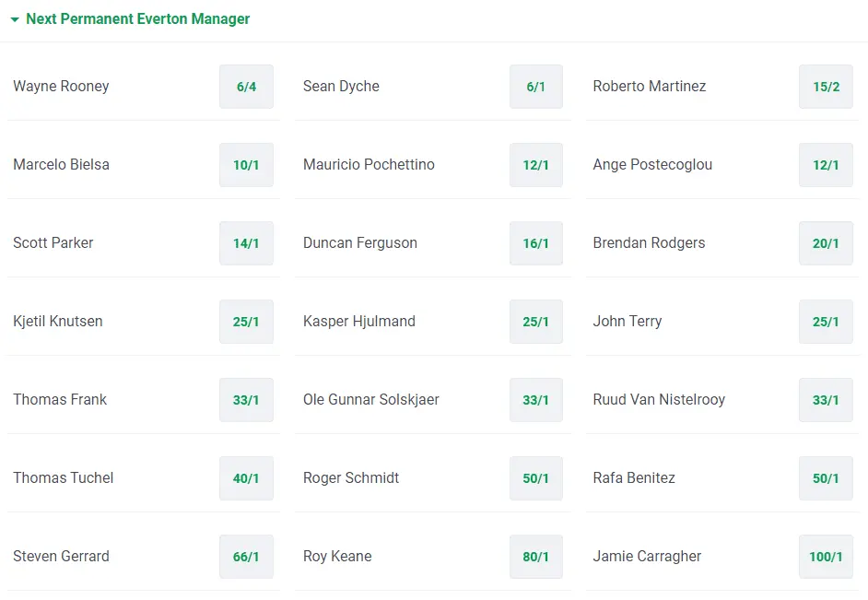Pick Sean Dyche at 6/1
The width and height of the screenshot is (868, 600).
pyautogui.click(x=536, y=87)
